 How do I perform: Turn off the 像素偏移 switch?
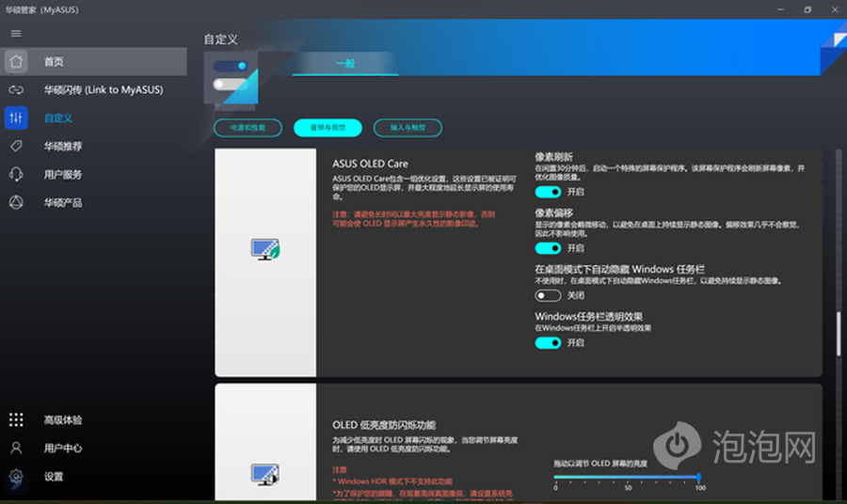(548, 248)
